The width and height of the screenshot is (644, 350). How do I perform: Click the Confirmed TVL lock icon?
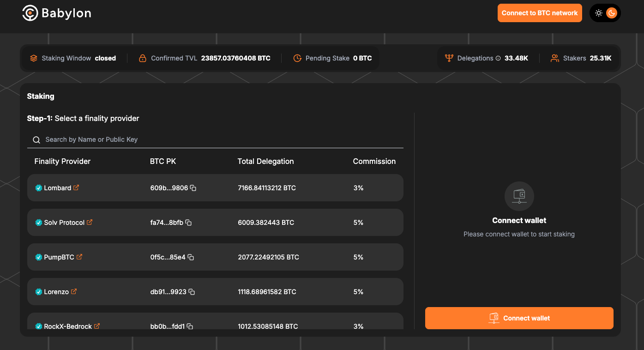tap(143, 58)
